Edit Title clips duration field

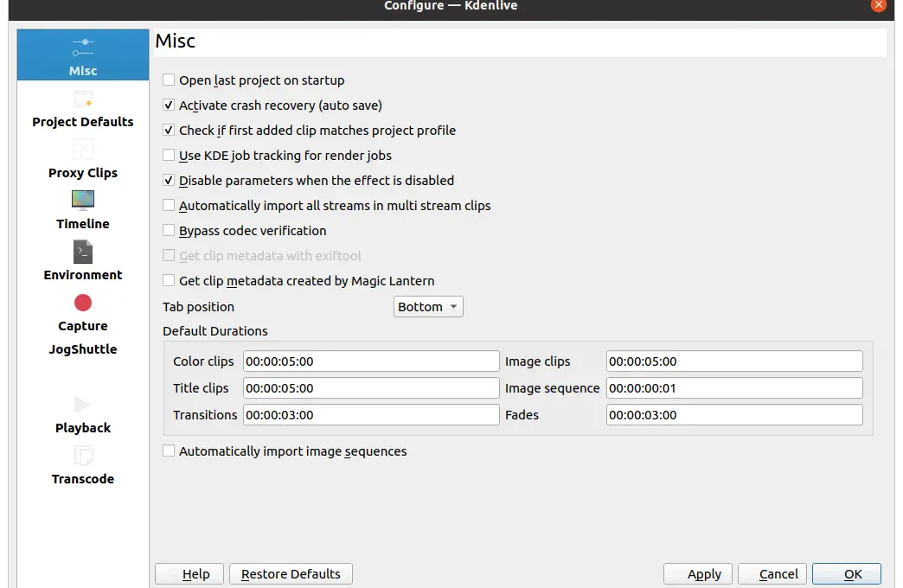[371, 388]
